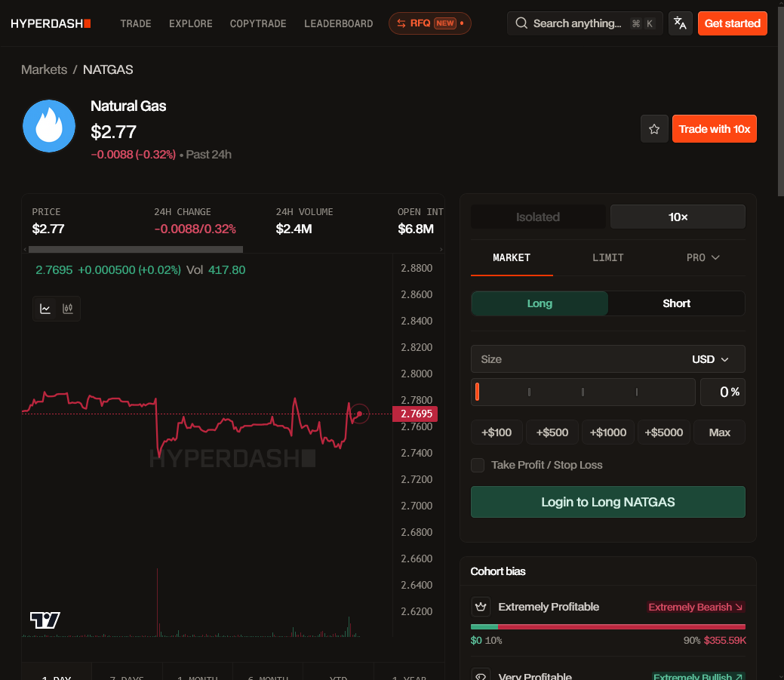
Task: Click the RFQ swap arrows icon
Action: point(401,23)
